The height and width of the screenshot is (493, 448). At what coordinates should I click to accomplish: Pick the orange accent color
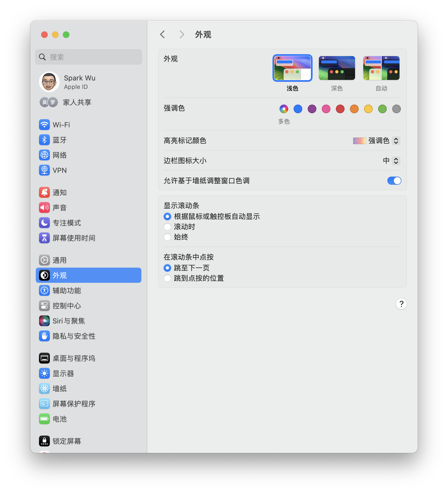[354, 109]
